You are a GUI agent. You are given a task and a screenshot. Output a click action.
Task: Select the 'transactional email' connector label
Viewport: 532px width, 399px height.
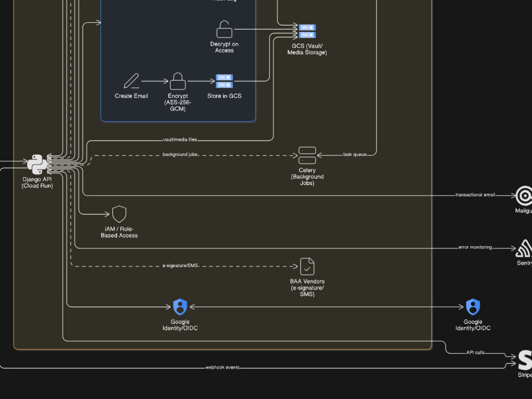click(475, 195)
